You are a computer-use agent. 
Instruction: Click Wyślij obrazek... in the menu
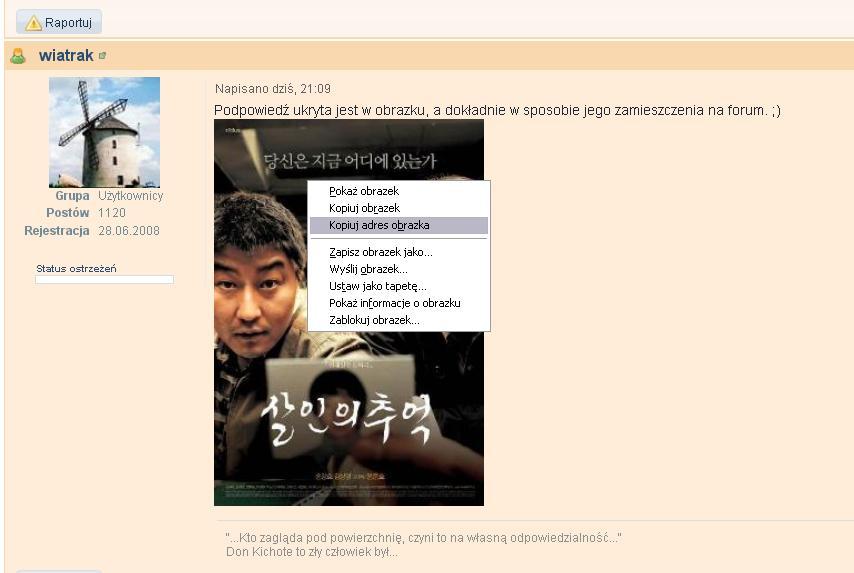[x=399, y=269]
